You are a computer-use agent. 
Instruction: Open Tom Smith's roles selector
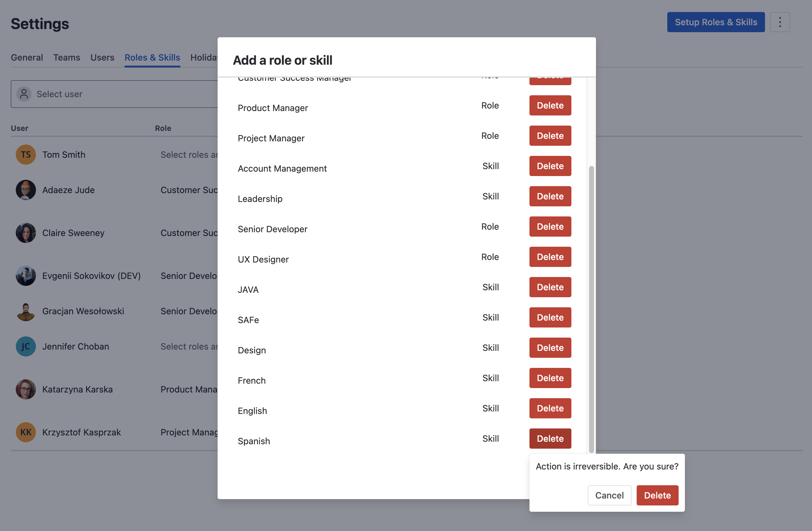tap(189, 155)
